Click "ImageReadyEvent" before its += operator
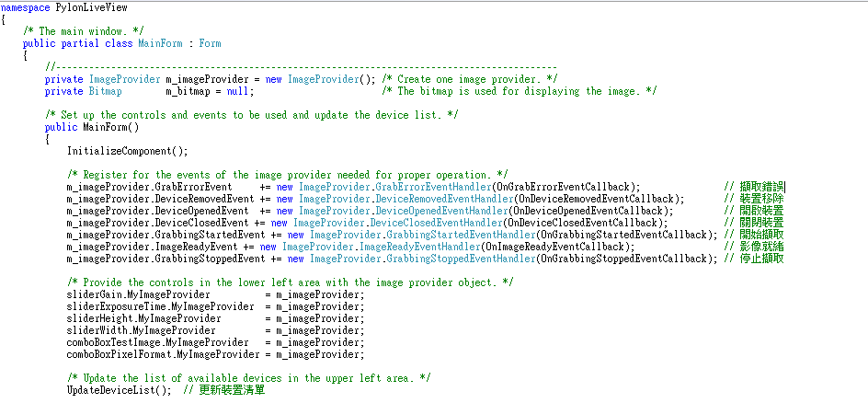Image resolution: width=868 pixels, height=403 pixels. [196, 247]
